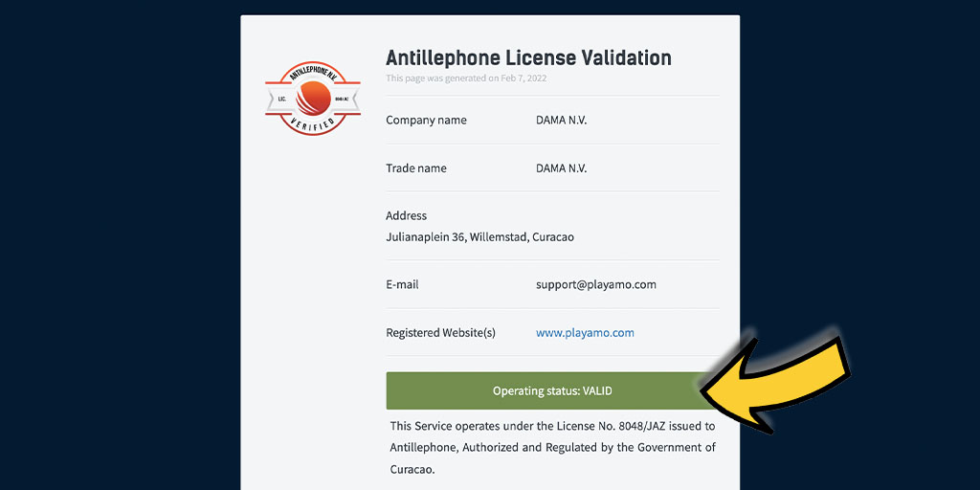Click the support@playamo.com email address
Image resolution: width=980 pixels, height=490 pixels.
tap(596, 284)
